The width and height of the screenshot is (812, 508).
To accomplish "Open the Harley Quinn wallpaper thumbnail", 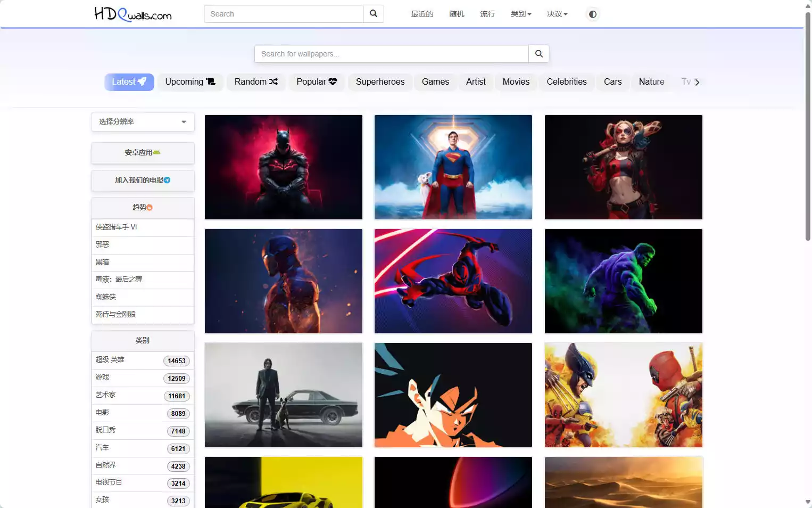I will [624, 167].
